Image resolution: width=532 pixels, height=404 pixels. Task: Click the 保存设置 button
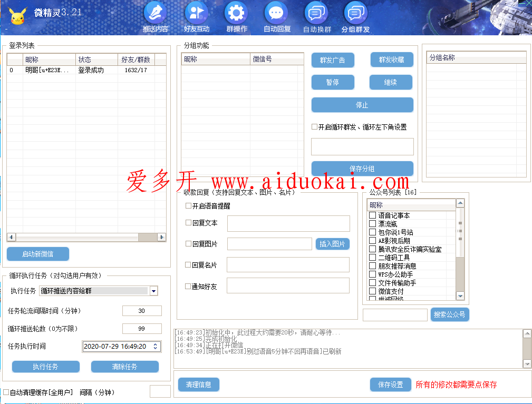tap(391, 385)
